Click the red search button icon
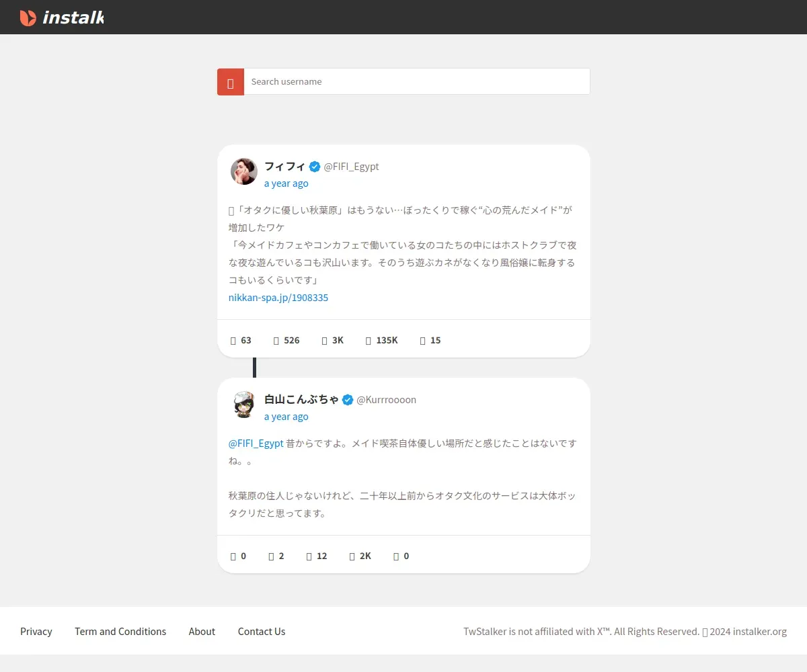 (231, 82)
